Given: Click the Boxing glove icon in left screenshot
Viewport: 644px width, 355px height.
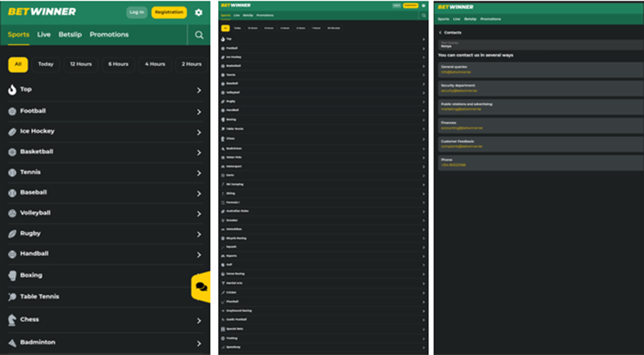Looking at the screenshot, I should coord(13,276).
